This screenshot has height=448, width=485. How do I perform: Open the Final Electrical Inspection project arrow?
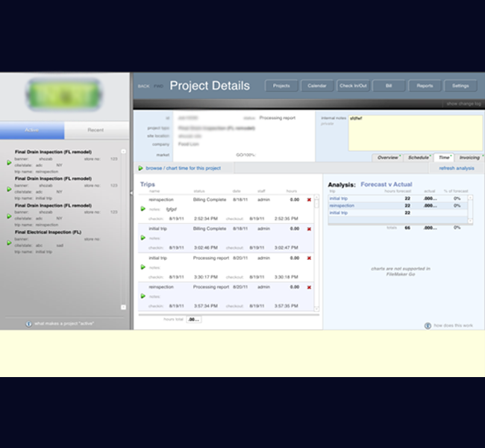click(9, 244)
